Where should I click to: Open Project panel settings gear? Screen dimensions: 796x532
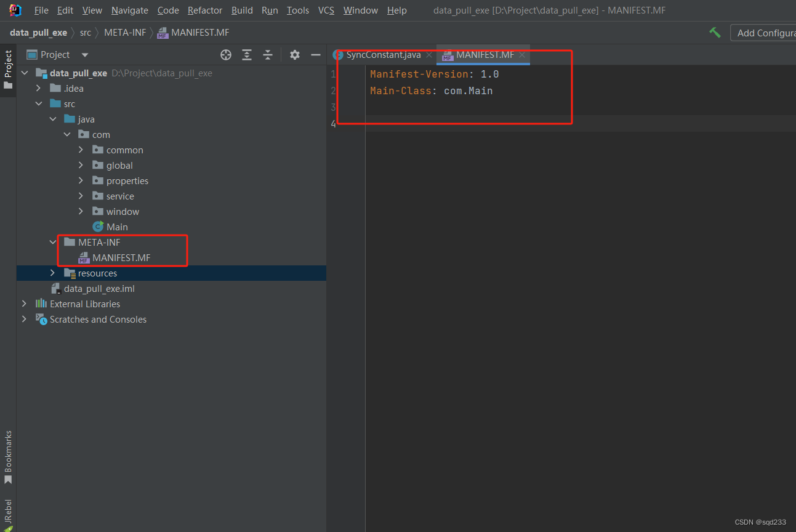(295, 55)
